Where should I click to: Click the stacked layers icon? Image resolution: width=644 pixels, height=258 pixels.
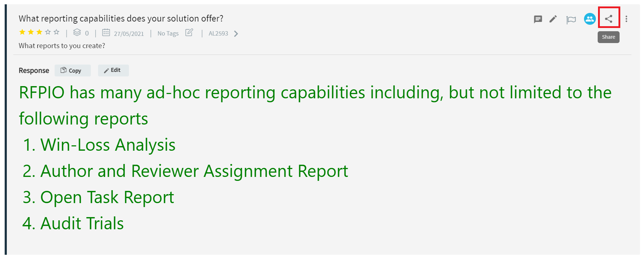click(x=77, y=33)
